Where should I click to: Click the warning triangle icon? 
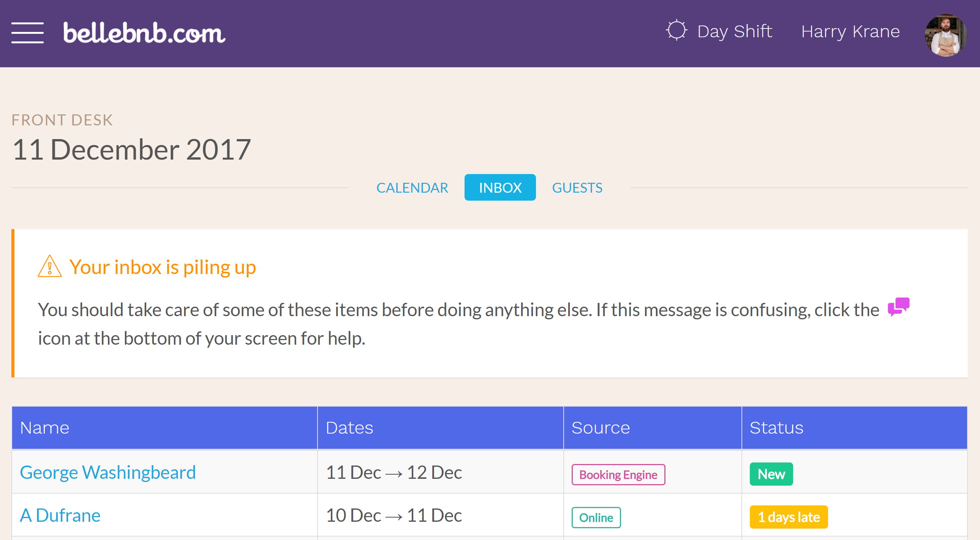[50, 265]
